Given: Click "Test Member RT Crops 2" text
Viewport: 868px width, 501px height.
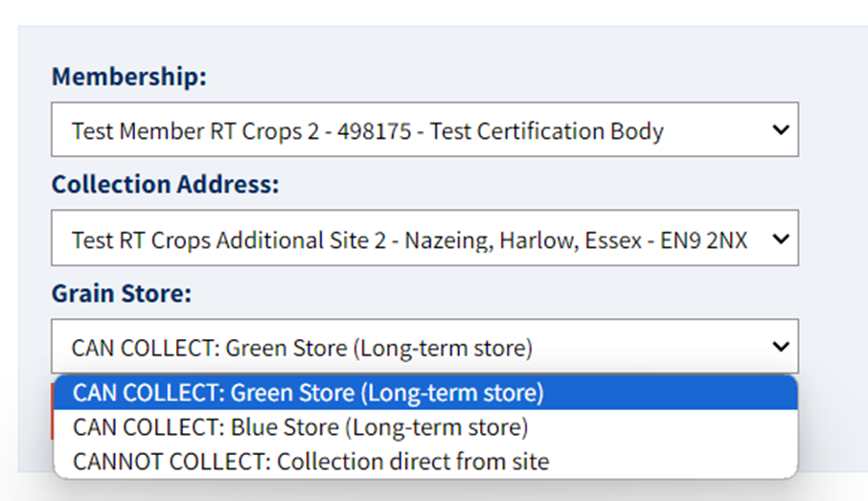Looking at the screenshot, I should click(195, 130).
